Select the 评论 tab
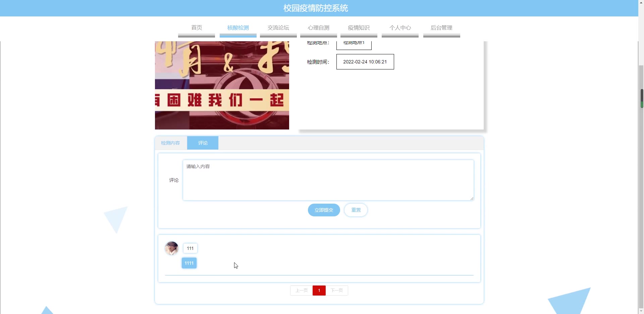Screen dimensions: 644x314 (203, 143)
